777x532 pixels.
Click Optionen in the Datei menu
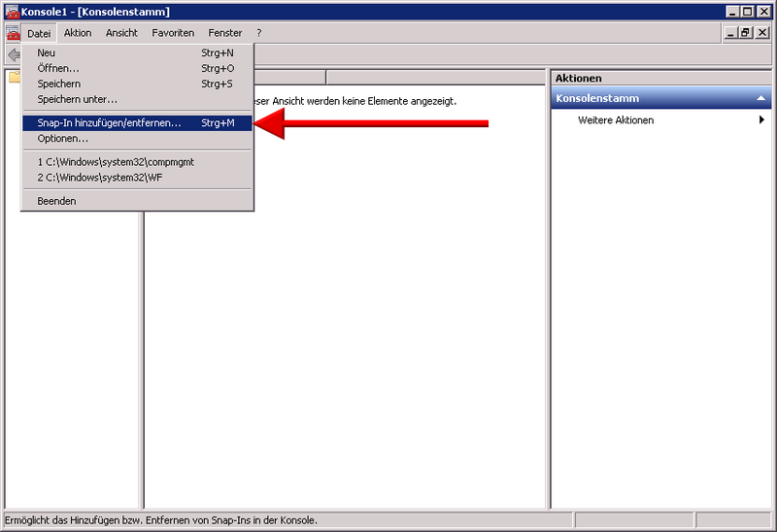click(x=63, y=139)
